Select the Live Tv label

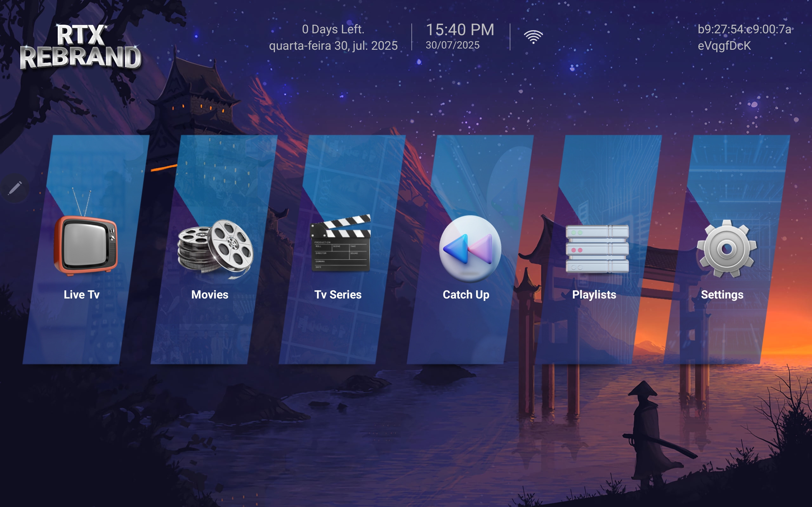(x=82, y=294)
